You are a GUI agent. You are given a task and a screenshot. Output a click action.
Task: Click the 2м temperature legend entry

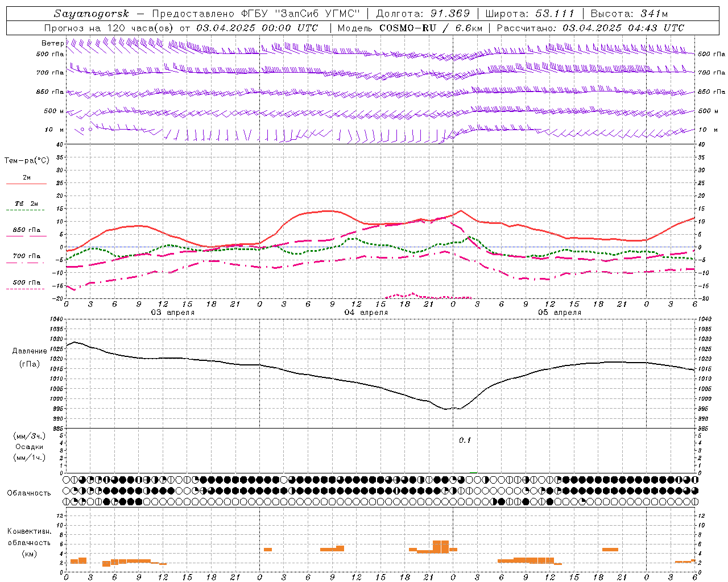27,178
